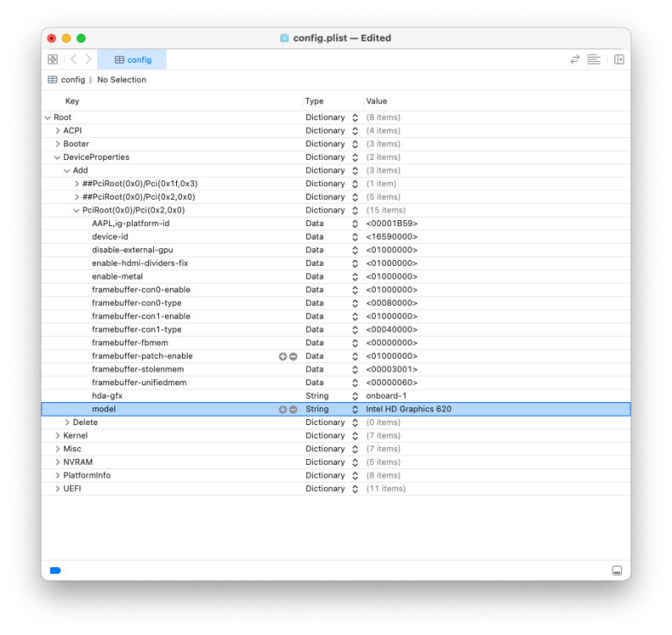Open type popup for UEFI row
This screenshot has width=672, height=635.
coord(355,489)
